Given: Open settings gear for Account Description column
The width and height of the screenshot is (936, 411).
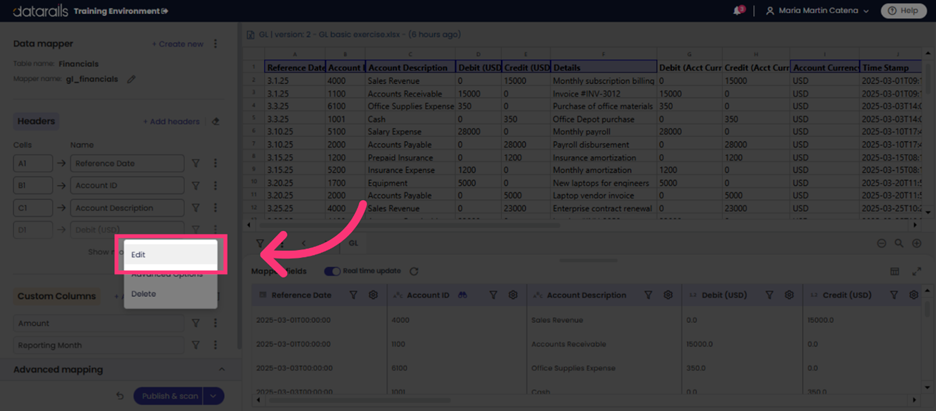Looking at the screenshot, I should click(668, 295).
